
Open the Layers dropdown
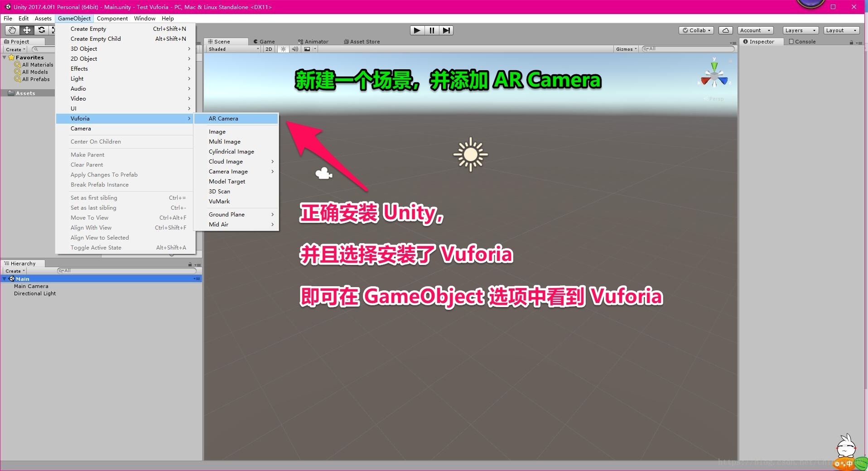800,30
